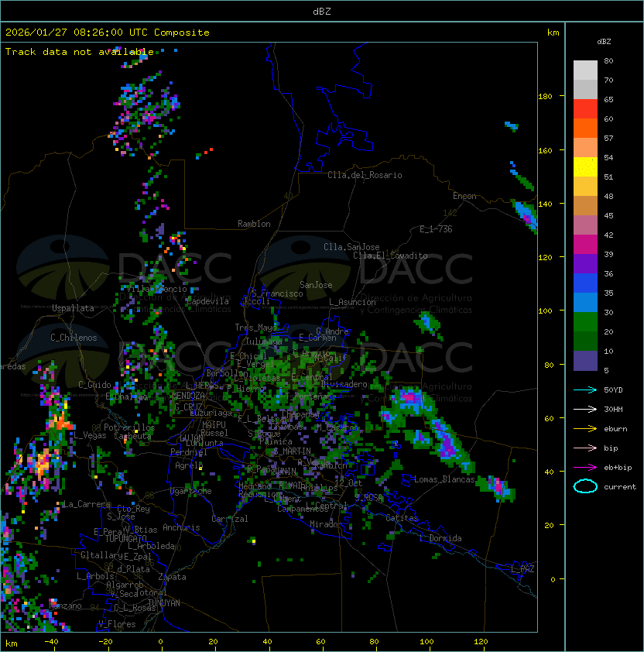The width and height of the screenshot is (644, 652).
Task: Select the magenta eb+bip arrow icon
Action: pyautogui.click(x=585, y=467)
